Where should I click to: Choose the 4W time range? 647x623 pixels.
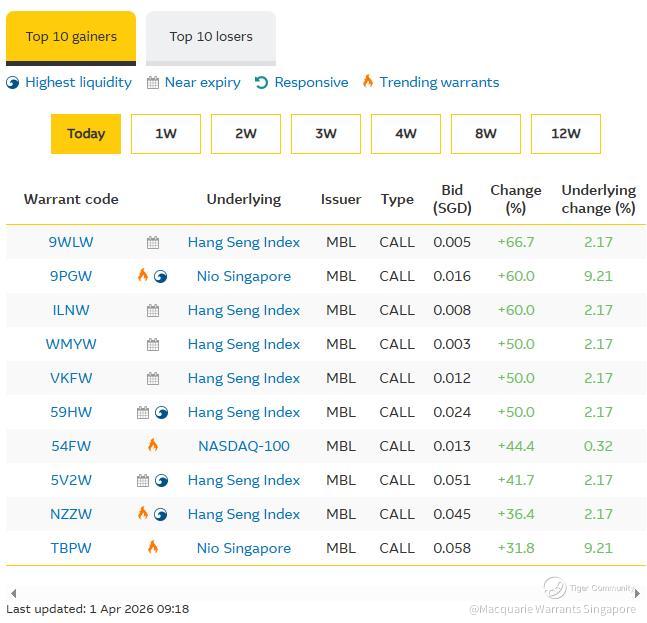406,134
